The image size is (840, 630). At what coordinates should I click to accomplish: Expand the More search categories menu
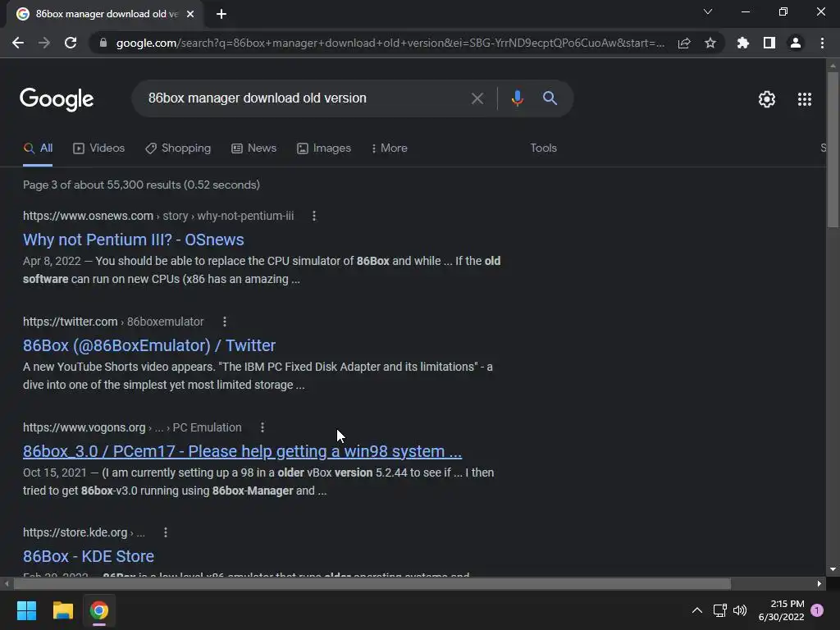pyautogui.click(x=390, y=148)
